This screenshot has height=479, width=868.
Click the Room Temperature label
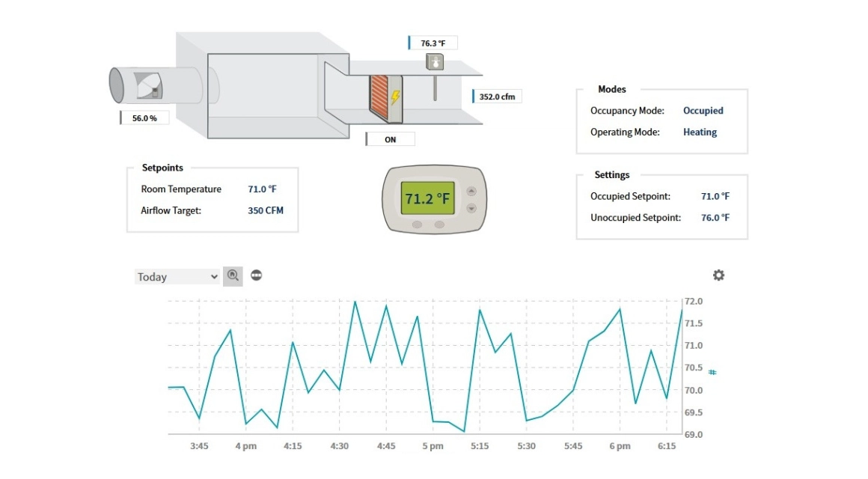pos(181,189)
